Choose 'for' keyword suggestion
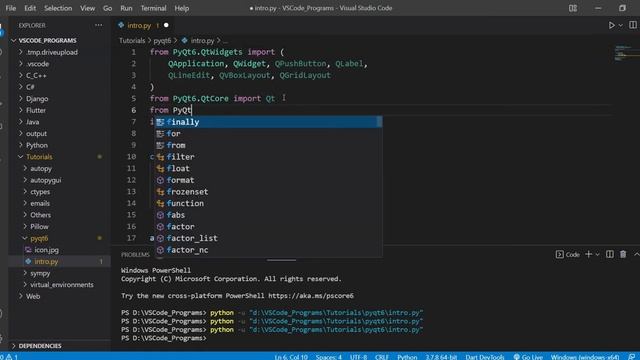This screenshot has width=640, height=360. click(269, 133)
